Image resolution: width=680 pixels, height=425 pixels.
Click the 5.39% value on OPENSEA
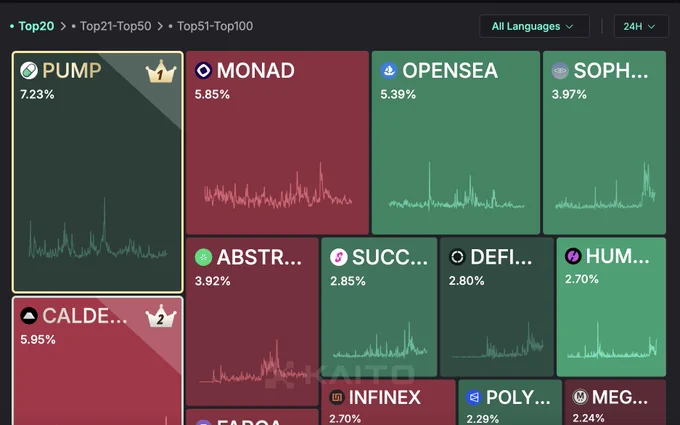[x=398, y=95]
